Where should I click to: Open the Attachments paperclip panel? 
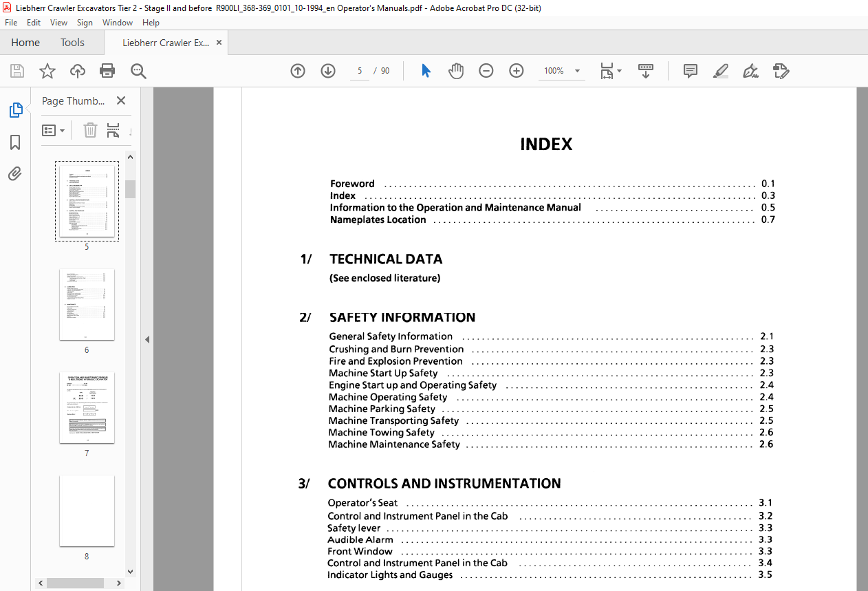point(15,173)
